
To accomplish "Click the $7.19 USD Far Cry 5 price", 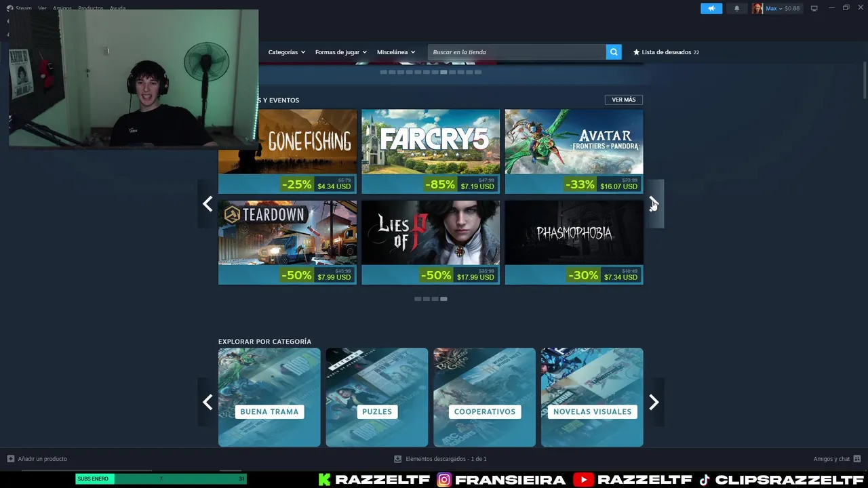I will [x=477, y=186].
